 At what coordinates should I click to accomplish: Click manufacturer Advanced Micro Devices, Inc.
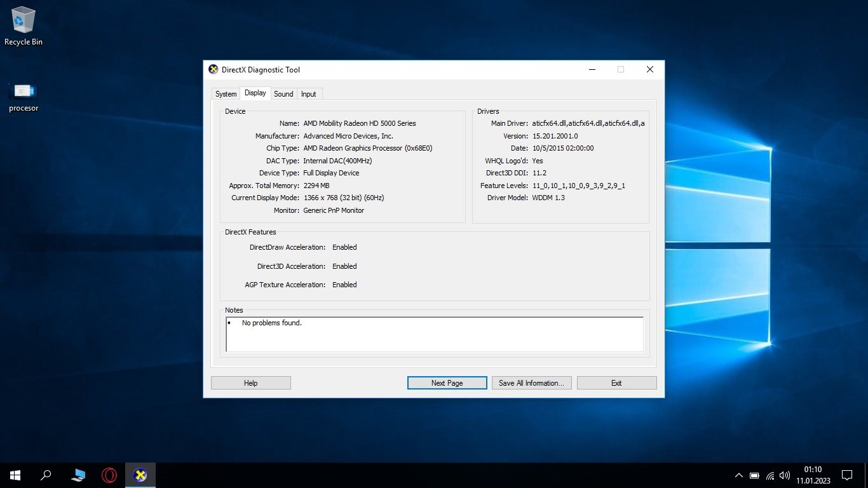348,136
